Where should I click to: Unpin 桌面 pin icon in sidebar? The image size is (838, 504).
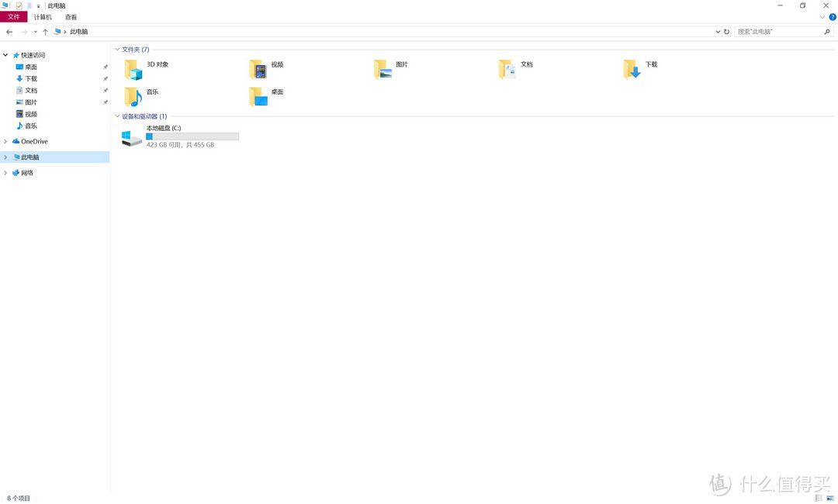(x=106, y=67)
